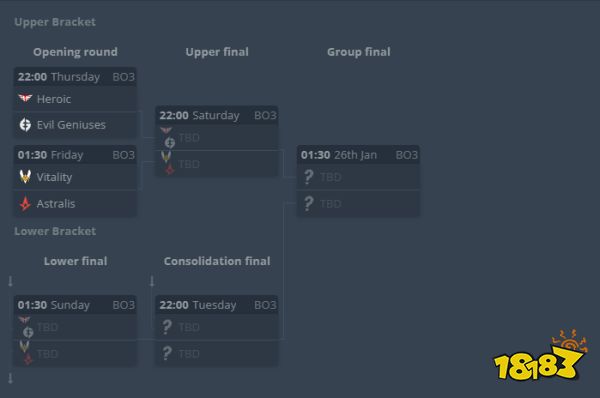The height and width of the screenshot is (398, 600).
Task: Open the Heroic team link
Action: tap(54, 99)
